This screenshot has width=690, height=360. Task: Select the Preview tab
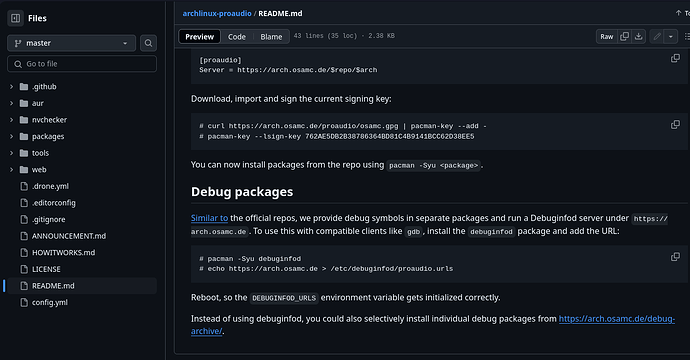[199, 37]
